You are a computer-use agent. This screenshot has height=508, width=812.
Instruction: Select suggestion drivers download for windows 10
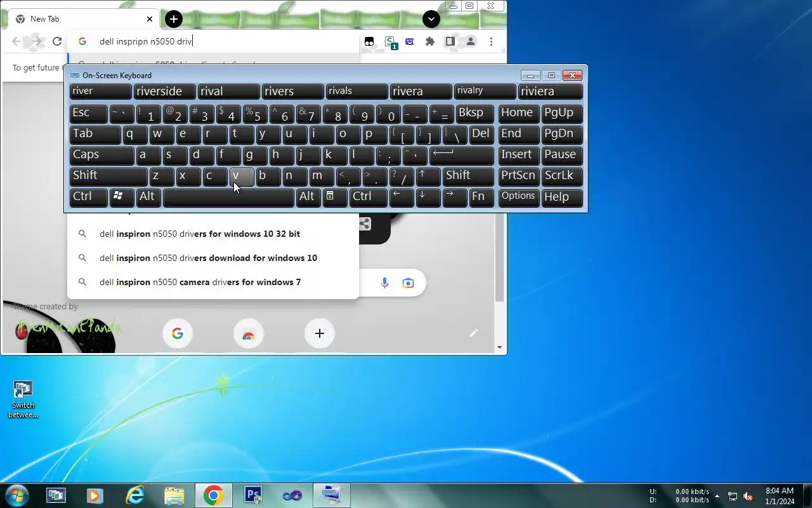pyautogui.click(x=213, y=258)
